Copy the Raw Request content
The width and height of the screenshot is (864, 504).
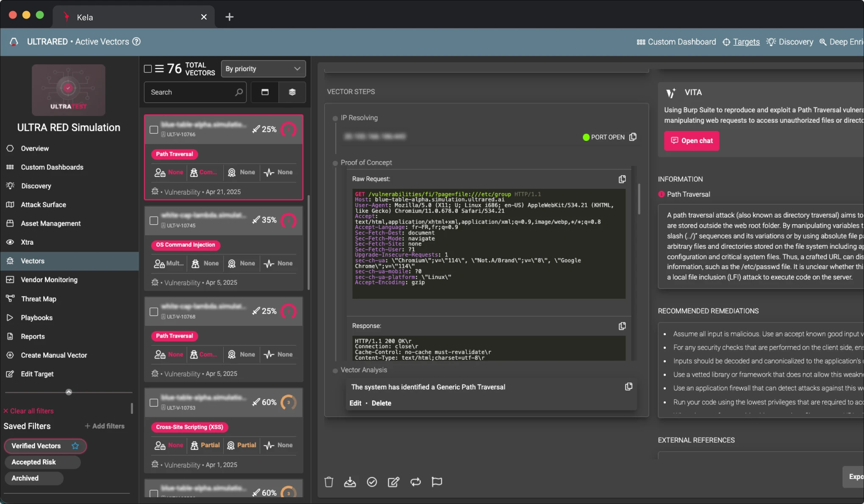click(x=622, y=179)
